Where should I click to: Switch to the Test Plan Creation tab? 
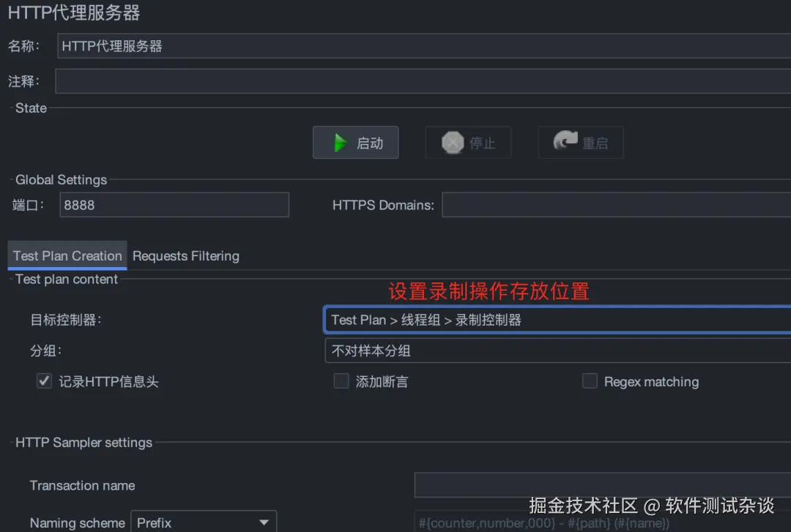pos(67,255)
